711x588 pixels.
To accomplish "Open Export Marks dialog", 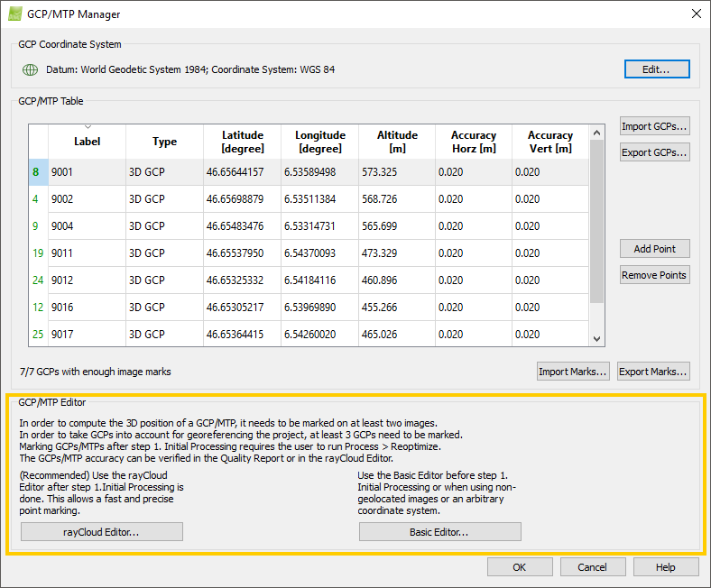I will pyautogui.click(x=653, y=371).
